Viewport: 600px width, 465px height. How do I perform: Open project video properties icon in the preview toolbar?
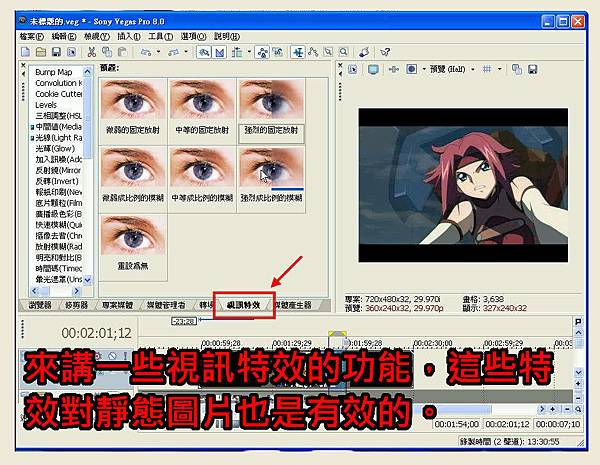click(x=353, y=70)
